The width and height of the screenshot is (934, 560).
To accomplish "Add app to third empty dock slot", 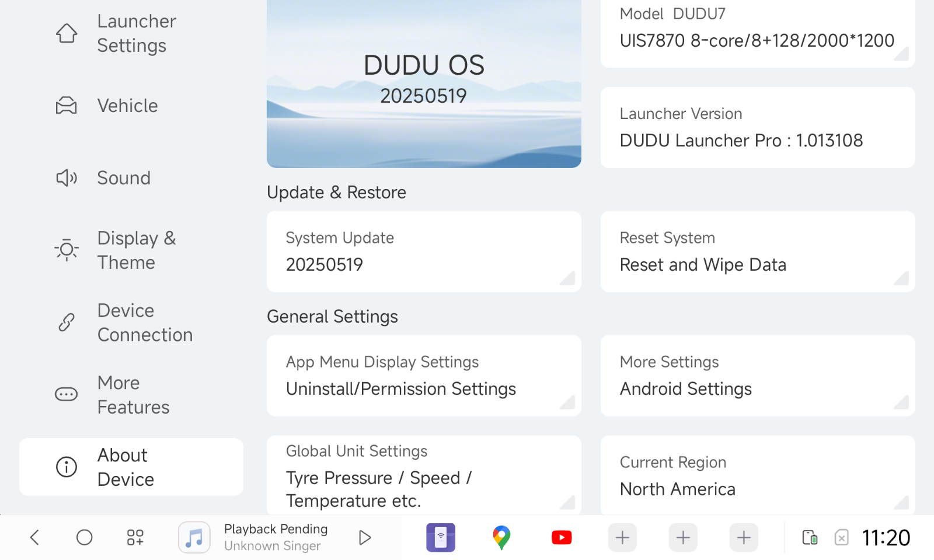I will [744, 537].
